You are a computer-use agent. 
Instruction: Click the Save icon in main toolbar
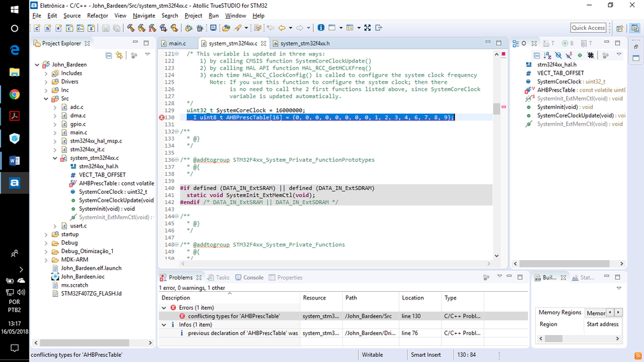pyautogui.click(x=106, y=28)
